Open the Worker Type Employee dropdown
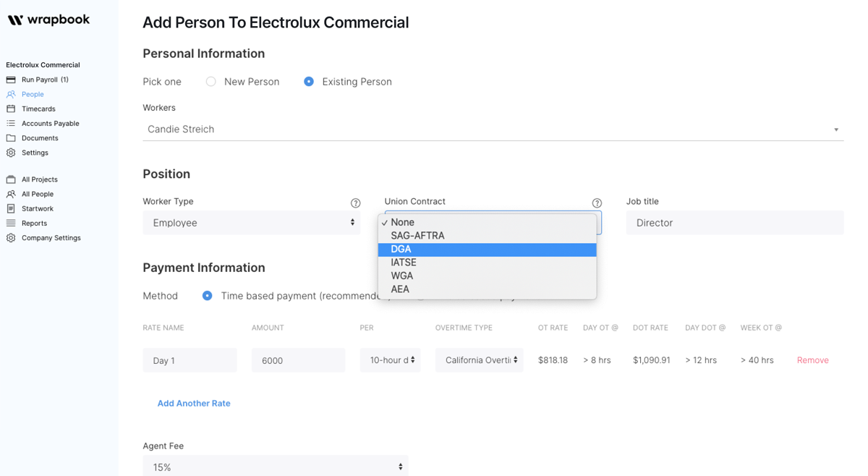This screenshot has height=476, width=868. (x=251, y=223)
